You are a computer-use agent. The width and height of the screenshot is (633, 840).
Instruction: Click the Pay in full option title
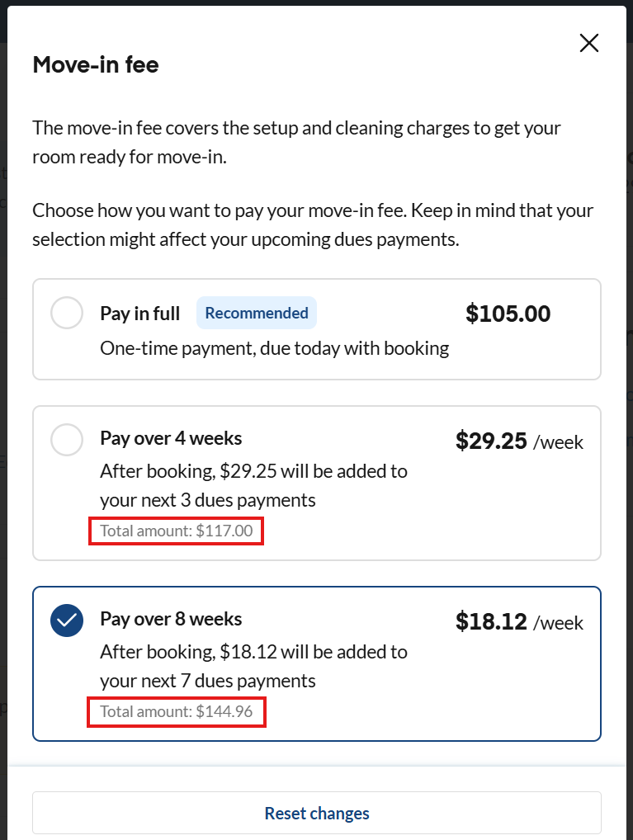tap(140, 314)
